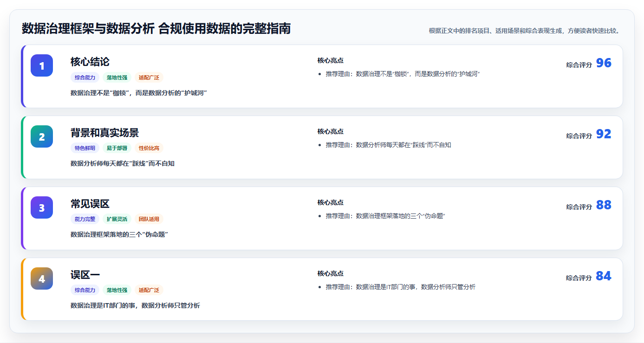Viewport: 644px width, 343px height.
Task: Click the rank 4 number badge
Action: click(42, 278)
